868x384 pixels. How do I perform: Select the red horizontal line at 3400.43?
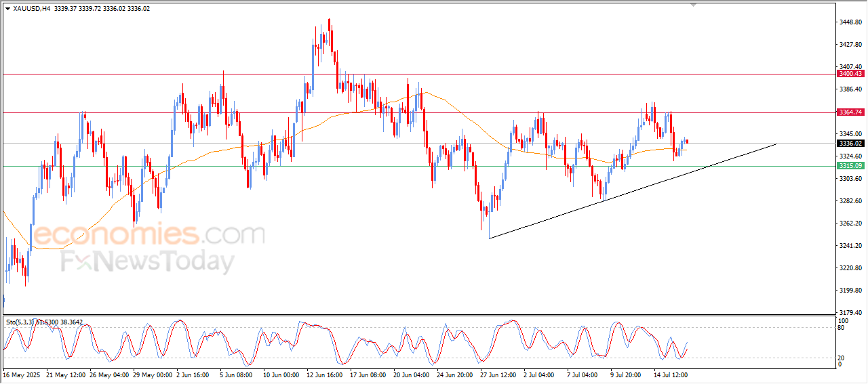pos(418,74)
